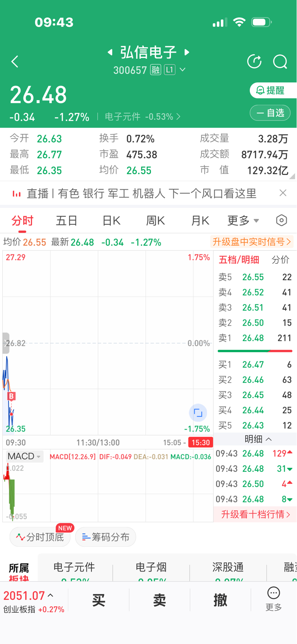
Task: Select 卖3 price 26.51 row
Action: (255, 307)
